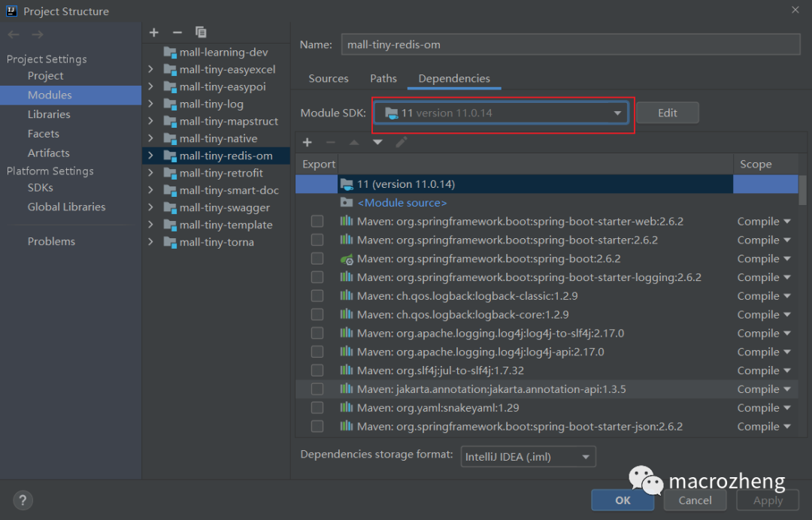Image resolution: width=812 pixels, height=520 pixels.
Task: Remove selected module with minus icon
Action: 177,32
